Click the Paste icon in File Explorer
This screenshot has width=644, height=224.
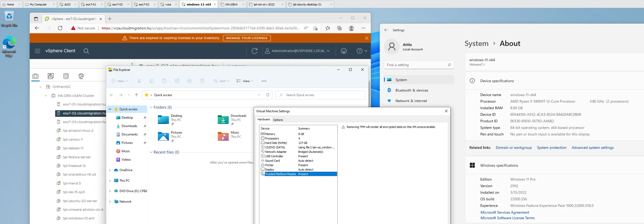coord(164,81)
